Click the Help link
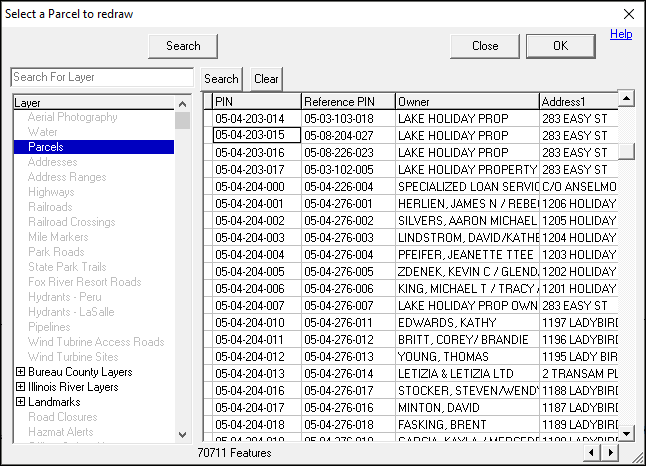 click(x=621, y=34)
